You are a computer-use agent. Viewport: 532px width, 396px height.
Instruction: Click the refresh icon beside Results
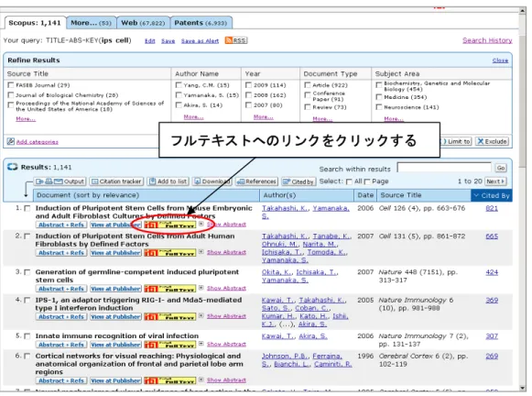coord(13,167)
